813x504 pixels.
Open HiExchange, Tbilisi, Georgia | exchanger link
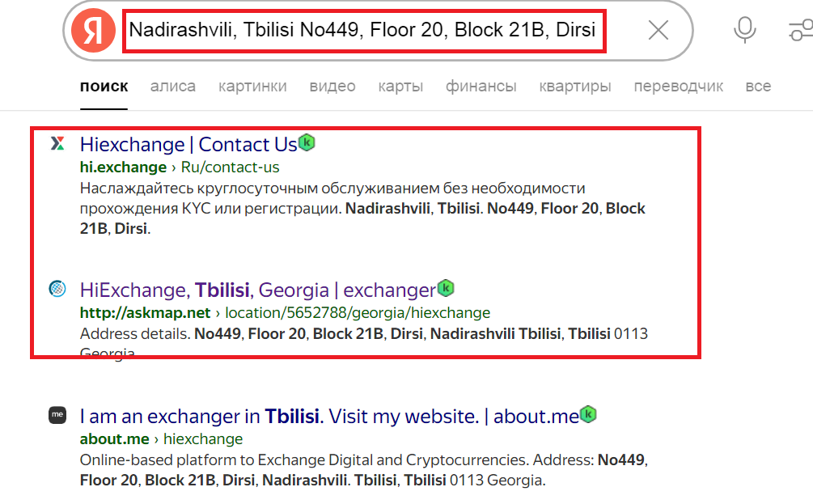pos(258,290)
